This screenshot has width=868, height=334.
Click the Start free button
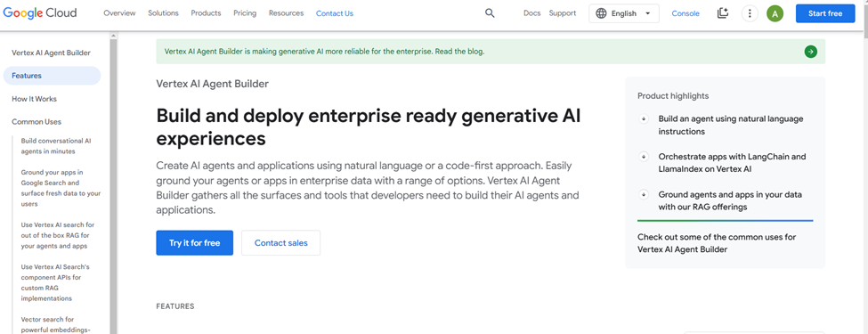824,13
